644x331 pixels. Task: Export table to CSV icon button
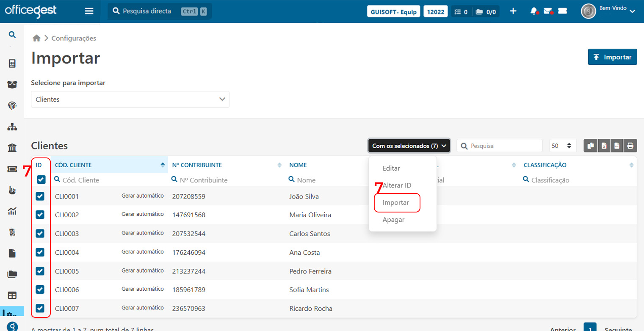point(617,146)
